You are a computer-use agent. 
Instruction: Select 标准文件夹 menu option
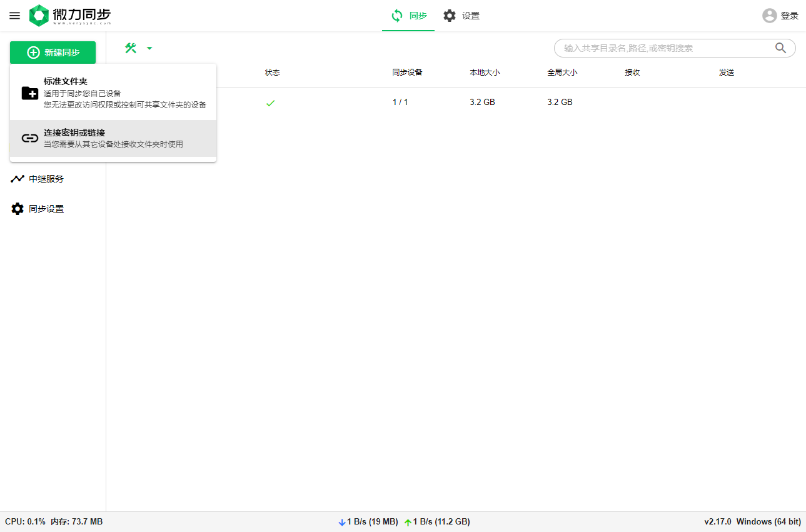coord(113,93)
